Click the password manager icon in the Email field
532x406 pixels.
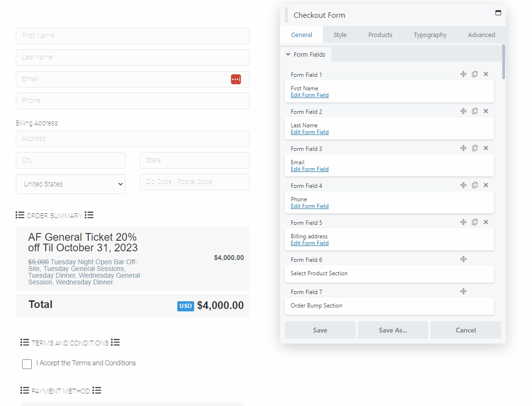click(235, 79)
